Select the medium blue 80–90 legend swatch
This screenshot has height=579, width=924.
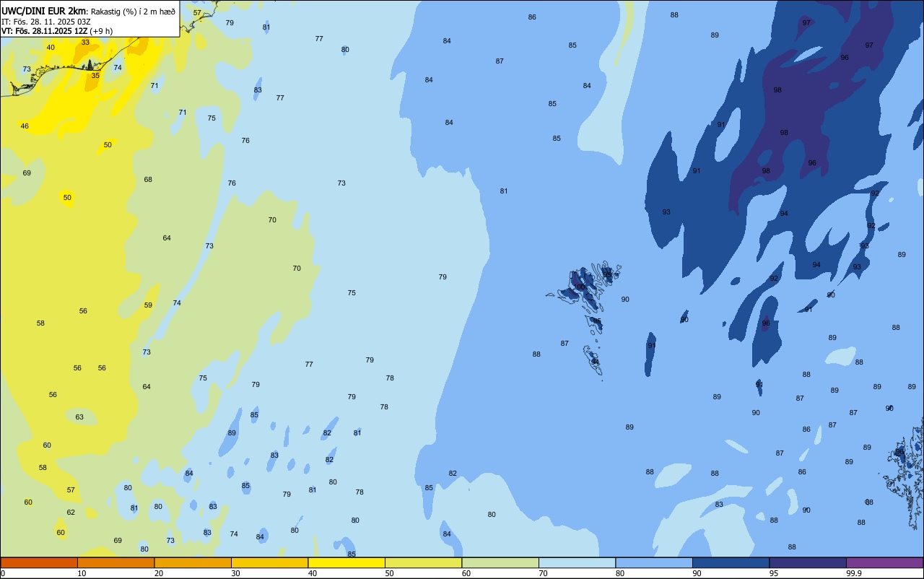654,562
